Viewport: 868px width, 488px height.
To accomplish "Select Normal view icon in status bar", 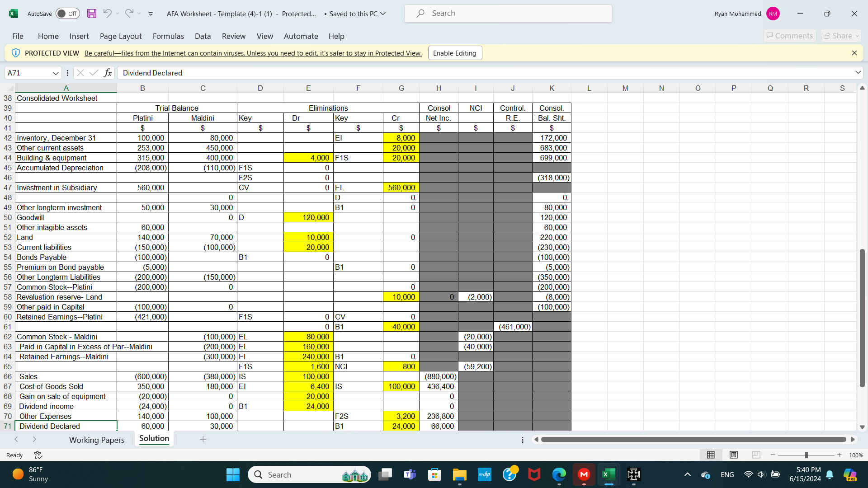I will pyautogui.click(x=711, y=455).
